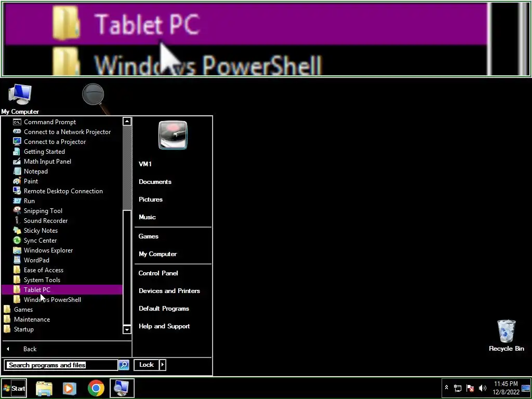
Task: Expand the highlighted Tablet PC folder
Action: point(62,289)
